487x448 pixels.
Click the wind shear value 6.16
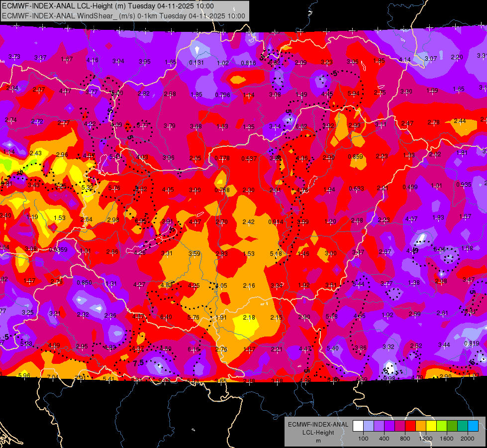(x=193, y=349)
